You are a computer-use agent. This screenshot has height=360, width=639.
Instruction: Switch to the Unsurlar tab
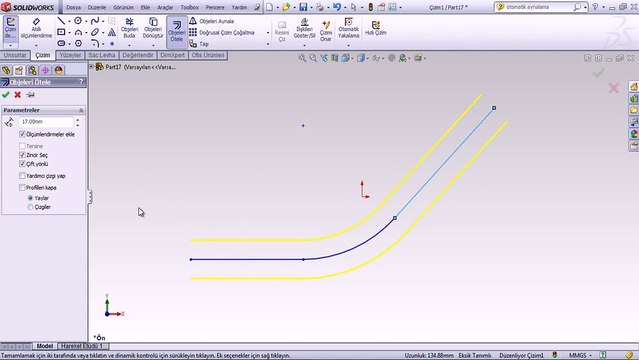[15, 55]
